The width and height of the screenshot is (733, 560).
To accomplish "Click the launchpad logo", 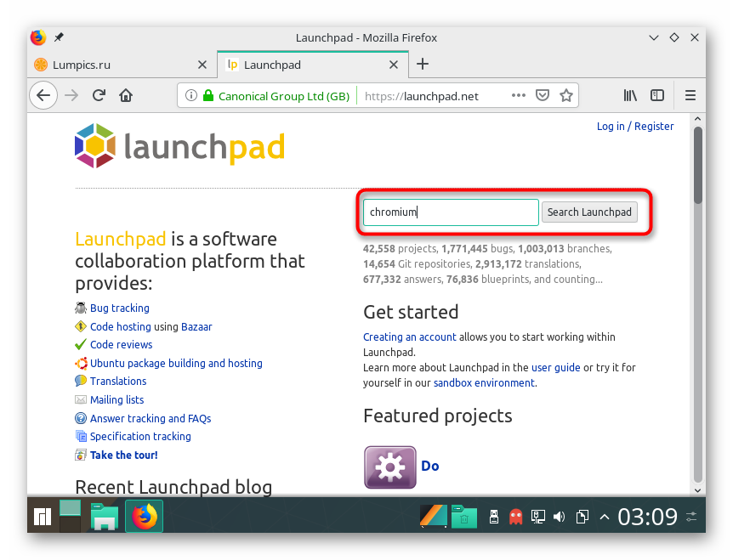I will [180, 146].
